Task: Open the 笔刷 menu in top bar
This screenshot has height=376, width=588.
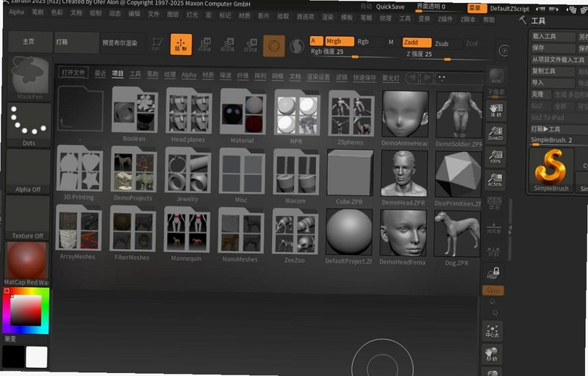Action: (37, 12)
